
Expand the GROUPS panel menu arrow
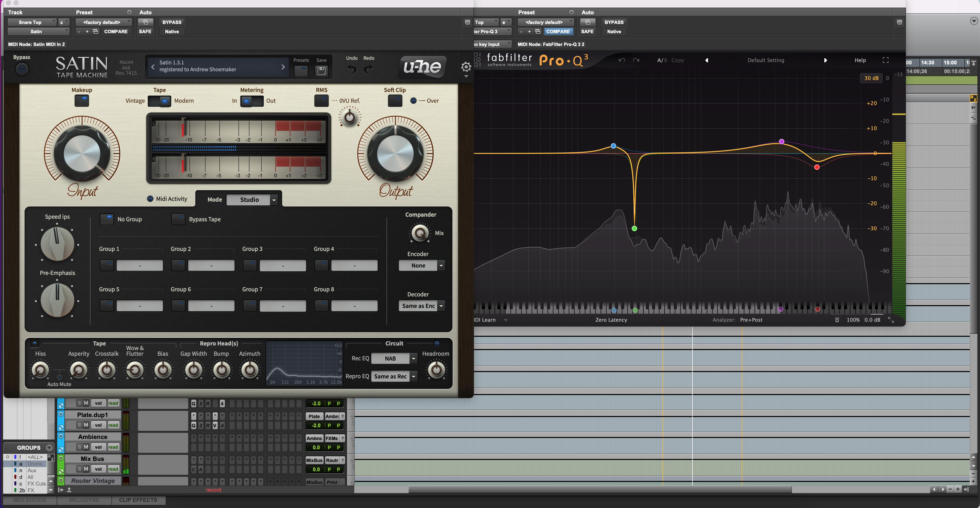(x=49, y=447)
